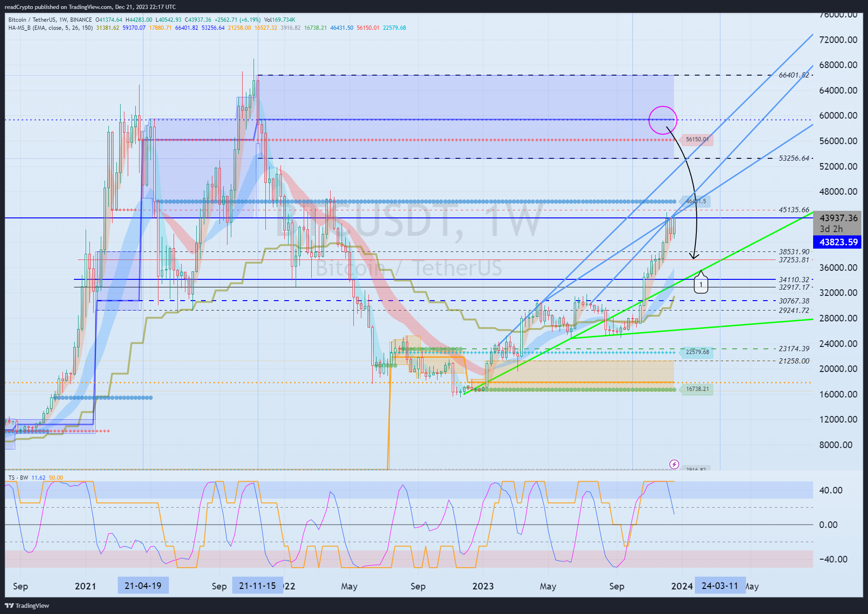Click the cyan 22579.68 price tag

[697, 352]
